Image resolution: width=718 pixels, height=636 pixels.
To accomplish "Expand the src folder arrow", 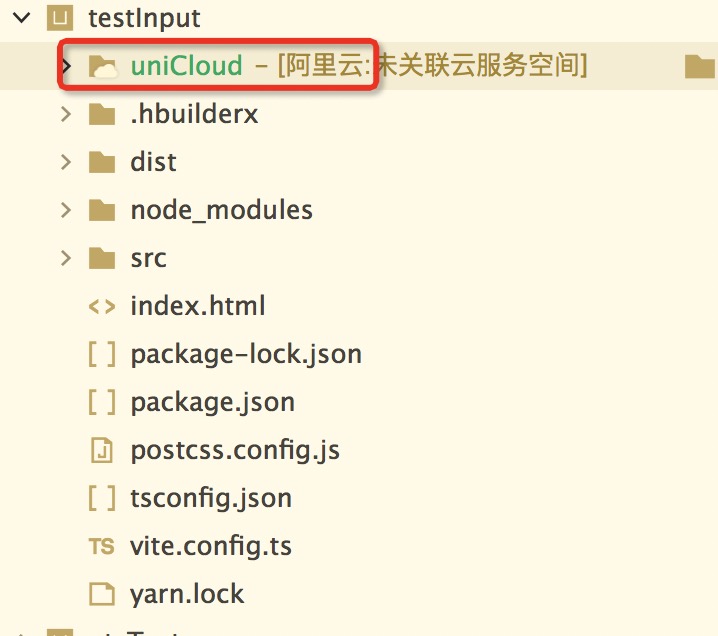I will coord(66,258).
